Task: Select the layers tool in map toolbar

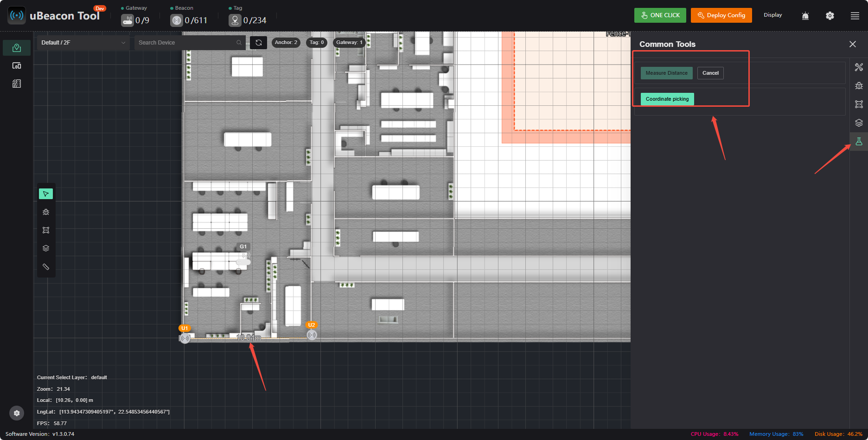Action: (46, 248)
